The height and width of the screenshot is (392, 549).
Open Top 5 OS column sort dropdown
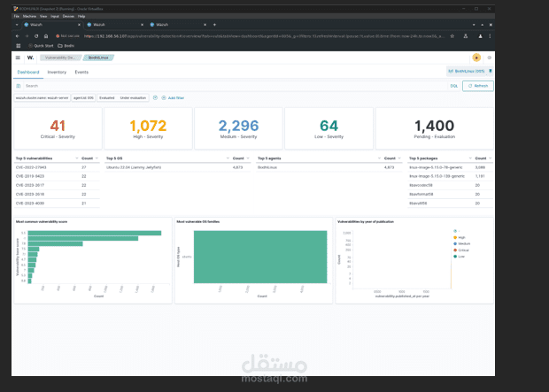tap(228, 158)
